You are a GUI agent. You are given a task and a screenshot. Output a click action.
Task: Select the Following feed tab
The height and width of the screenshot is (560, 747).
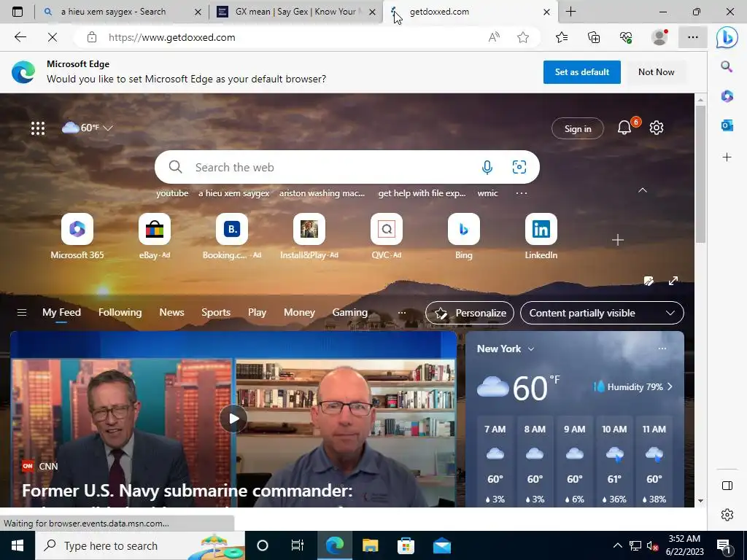click(x=120, y=312)
